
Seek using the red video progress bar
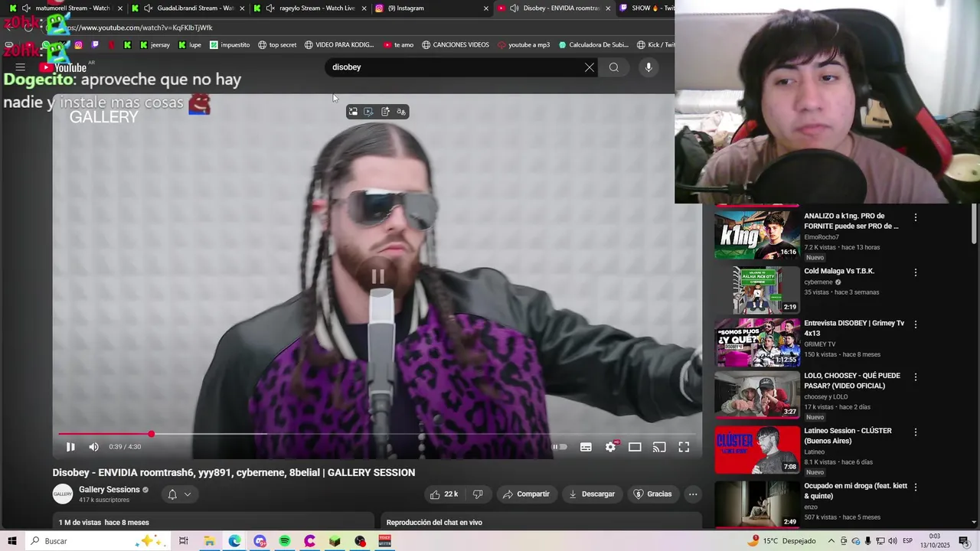coord(377,434)
